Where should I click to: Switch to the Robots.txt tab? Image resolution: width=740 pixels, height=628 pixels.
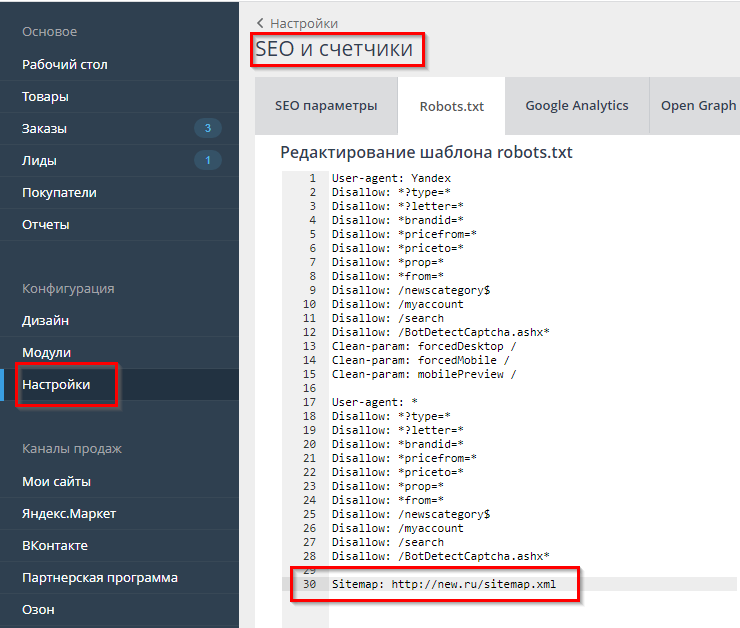(451, 106)
